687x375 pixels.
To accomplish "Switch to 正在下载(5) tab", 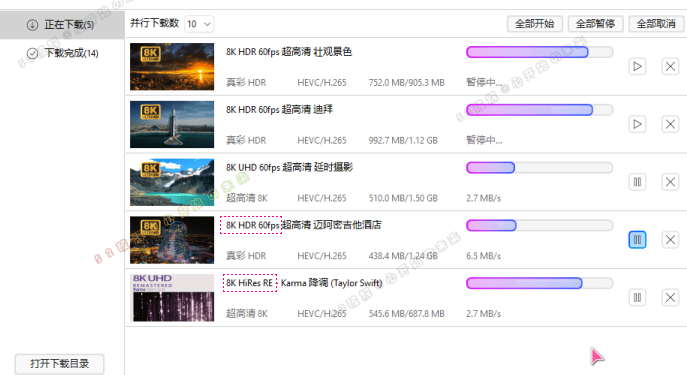I will click(x=62, y=25).
